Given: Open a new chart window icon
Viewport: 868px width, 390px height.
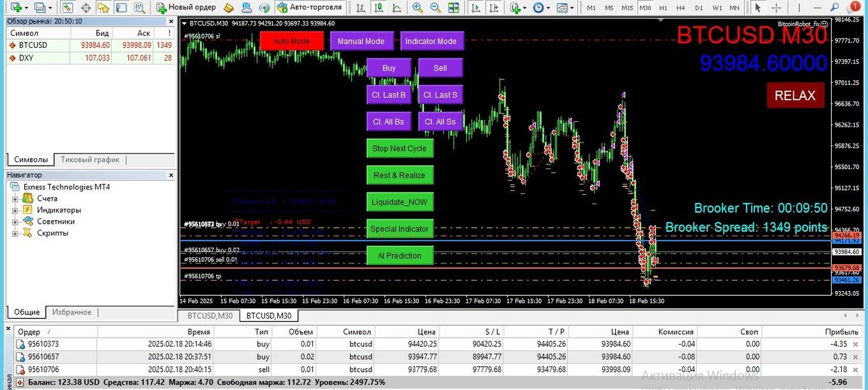Looking at the screenshot, I should 15,7.
